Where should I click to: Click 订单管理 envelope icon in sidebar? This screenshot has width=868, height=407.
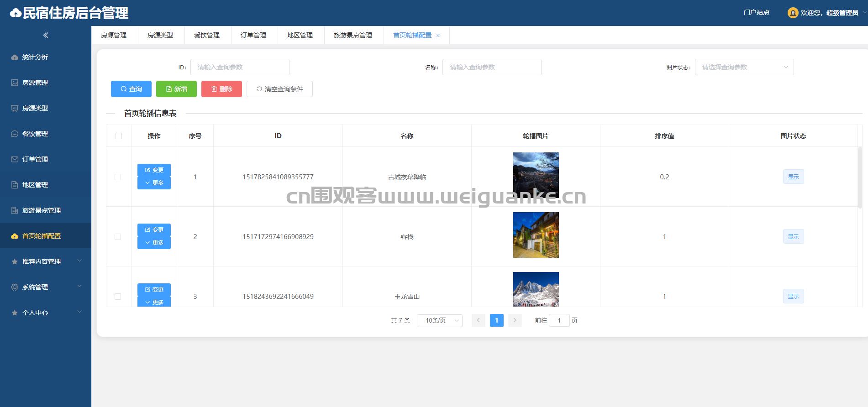click(15, 160)
